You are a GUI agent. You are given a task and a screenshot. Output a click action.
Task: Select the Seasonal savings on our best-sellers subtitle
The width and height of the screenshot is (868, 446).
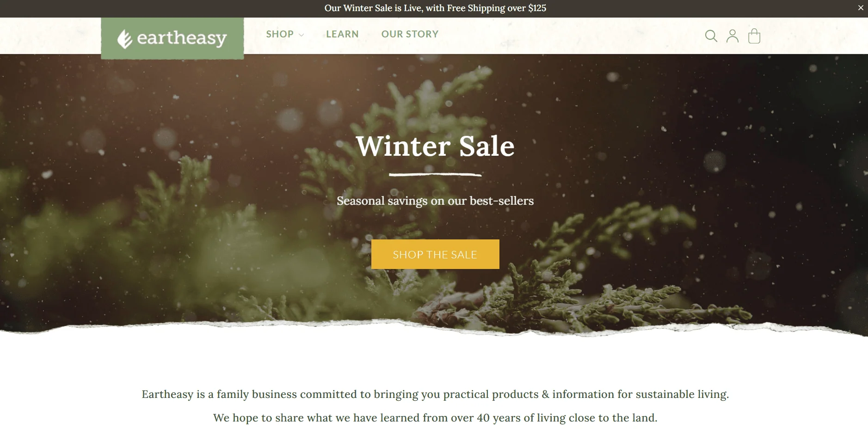pos(435,201)
